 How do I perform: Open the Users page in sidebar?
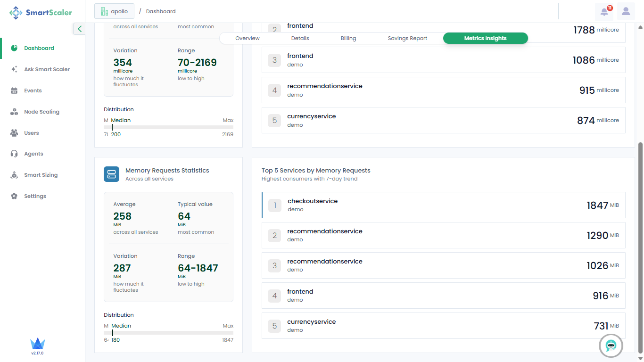tap(32, 133)
